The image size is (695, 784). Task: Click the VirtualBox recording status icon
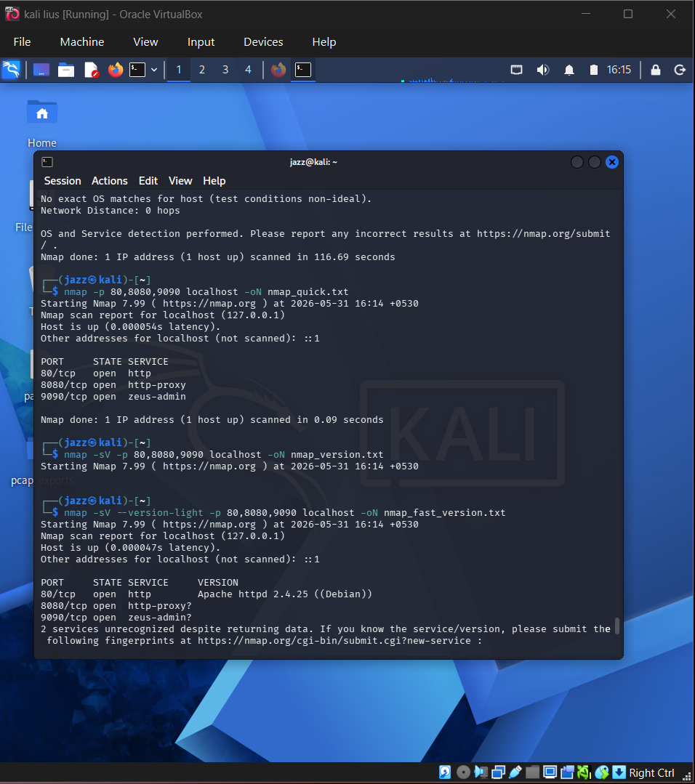[567, 772]
